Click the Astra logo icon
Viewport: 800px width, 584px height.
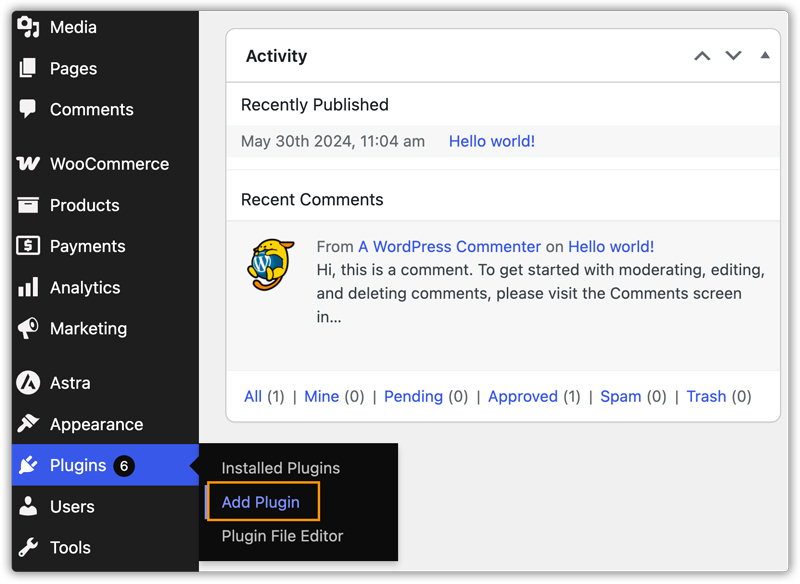tap(28, 383)
